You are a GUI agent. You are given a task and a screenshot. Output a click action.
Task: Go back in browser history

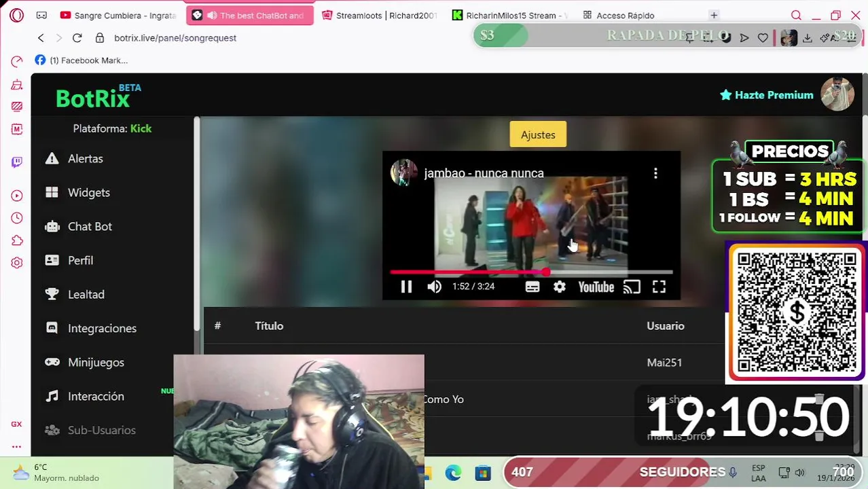pos(41,38)
